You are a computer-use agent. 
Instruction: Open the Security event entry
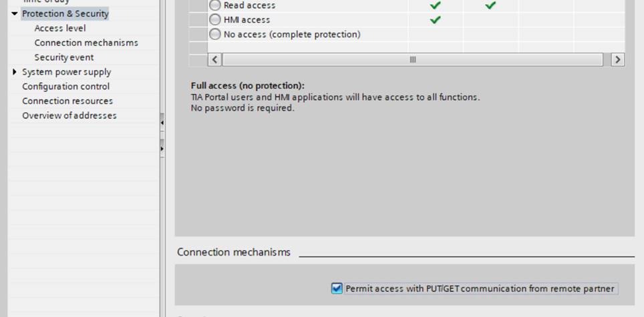64,57
